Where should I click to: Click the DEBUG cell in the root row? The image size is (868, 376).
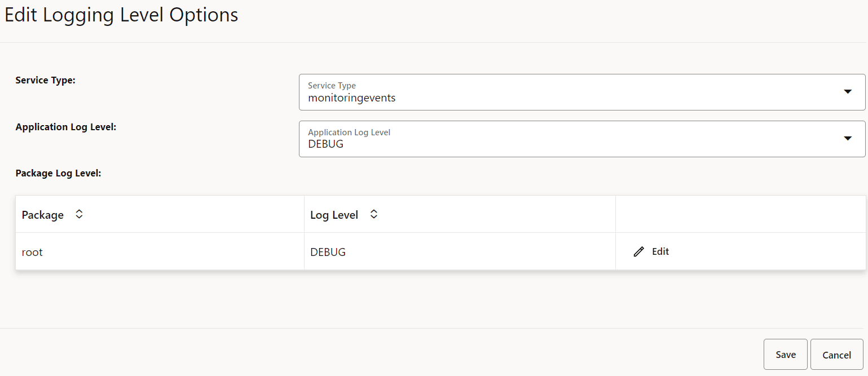tap(328, 252)
